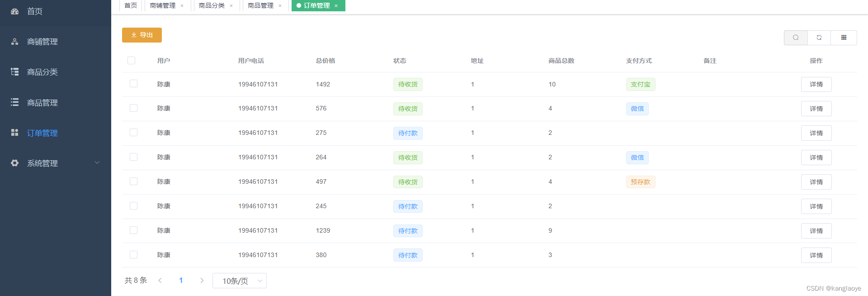This screenshot has height=296, width=868.
Task: Open the 首页 dashboard icon in sidebar
Action: (x=15, y=11)
